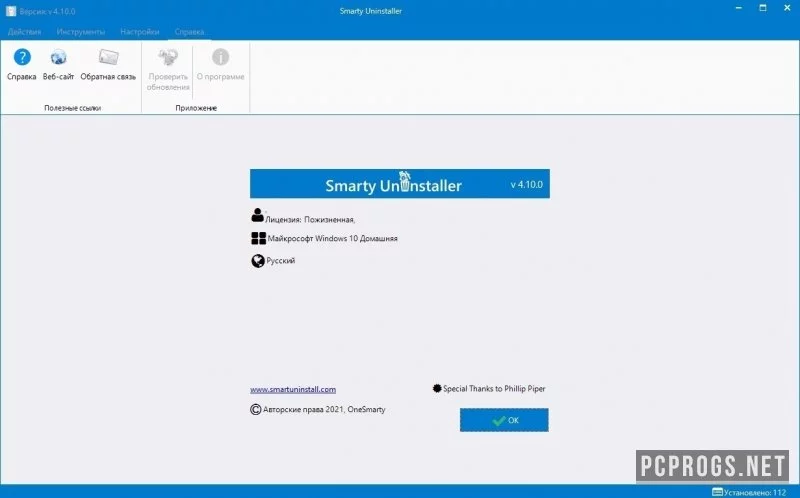
Task: Click the app icon in title bar
Action: (11, 11)
